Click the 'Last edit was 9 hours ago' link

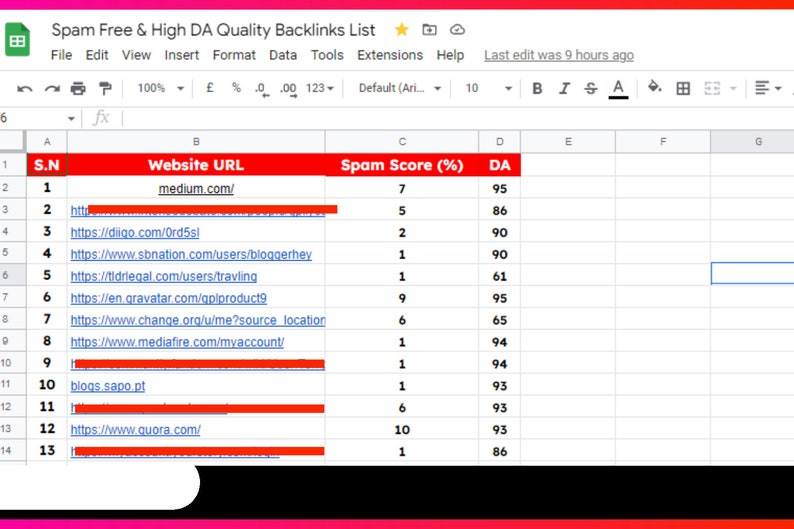point(558,55)
